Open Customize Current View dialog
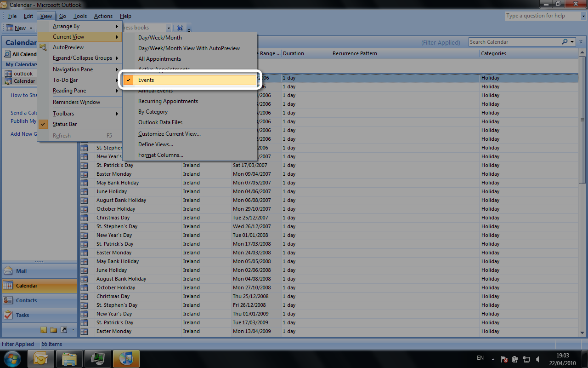 (190, 134)
